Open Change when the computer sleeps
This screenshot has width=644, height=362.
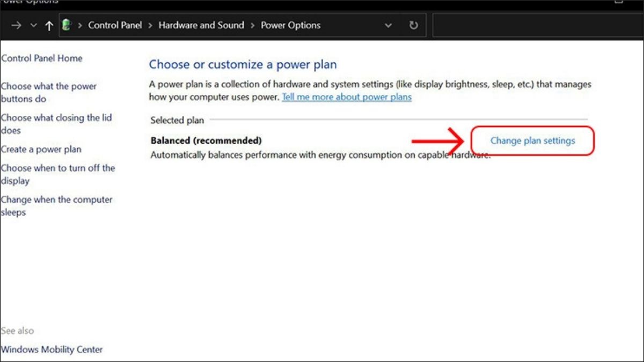click(56, 206)
